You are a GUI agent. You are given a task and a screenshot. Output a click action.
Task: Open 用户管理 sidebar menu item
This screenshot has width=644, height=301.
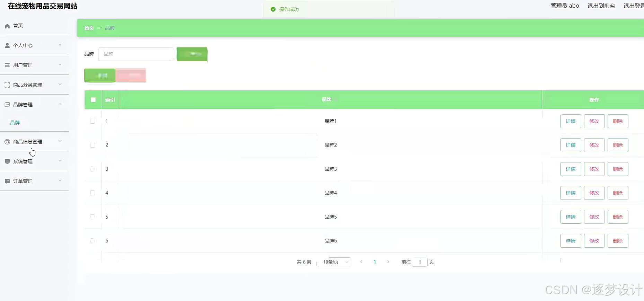(35, 65)
